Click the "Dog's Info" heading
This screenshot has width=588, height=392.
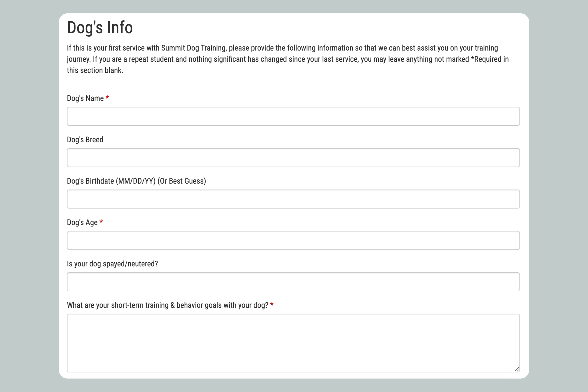(100, 28)
